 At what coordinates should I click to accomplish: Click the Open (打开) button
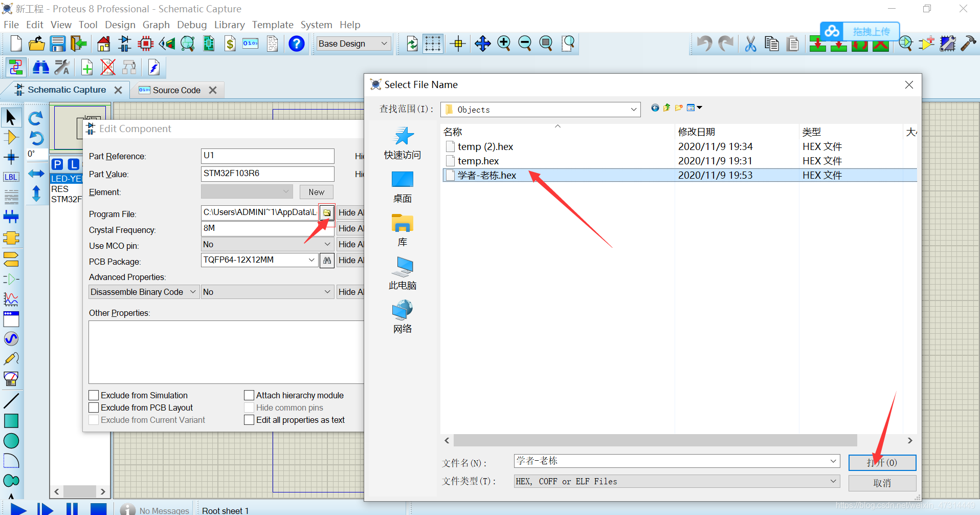click(x=882, y=462)
